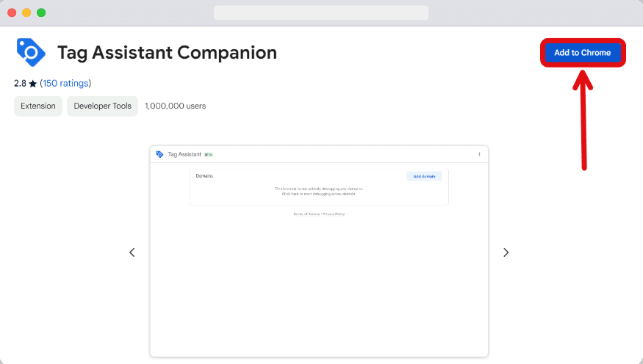
Task: Click the three-dot menu in preview screenshot
Action: click(x=479, y=154)
